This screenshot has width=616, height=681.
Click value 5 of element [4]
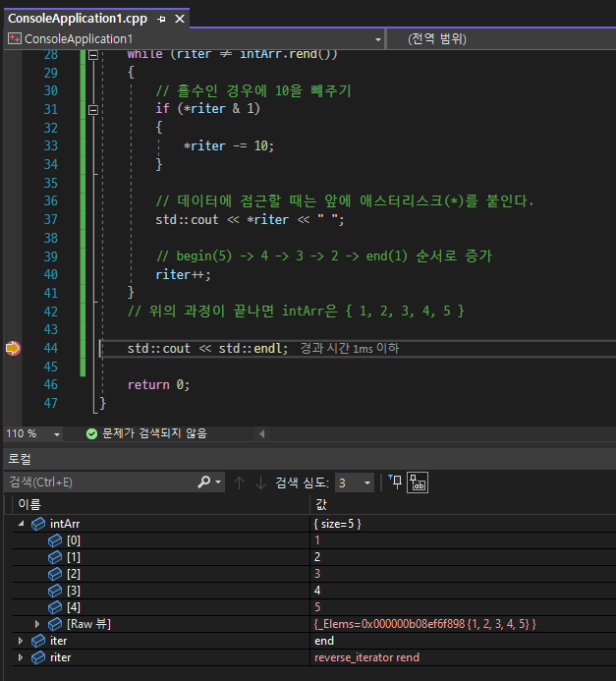(x=317, y=607)
